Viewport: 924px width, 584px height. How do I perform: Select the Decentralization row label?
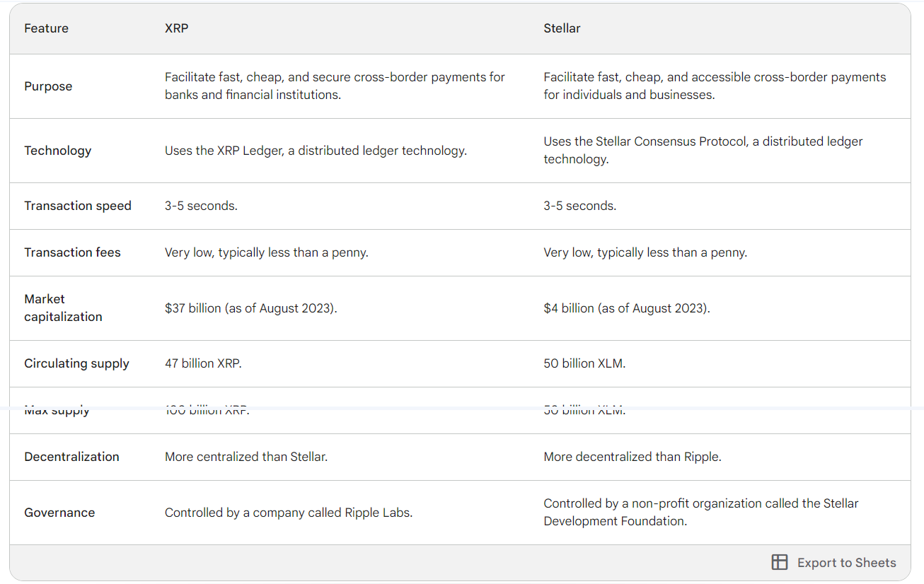[x=71, y=457]
